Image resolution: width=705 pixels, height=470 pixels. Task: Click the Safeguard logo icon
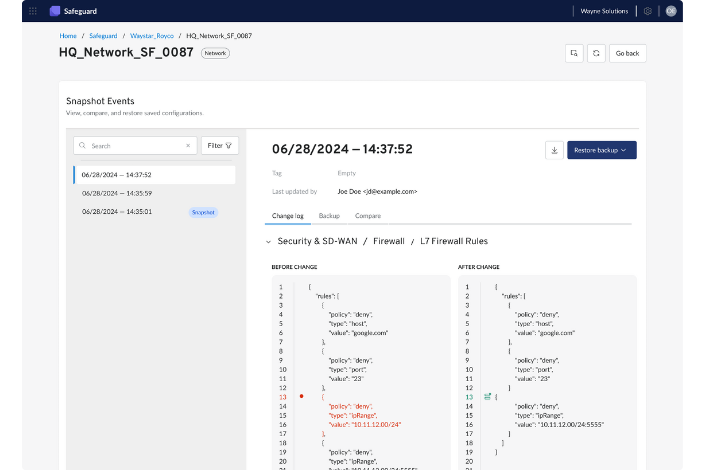click(54, 11)
